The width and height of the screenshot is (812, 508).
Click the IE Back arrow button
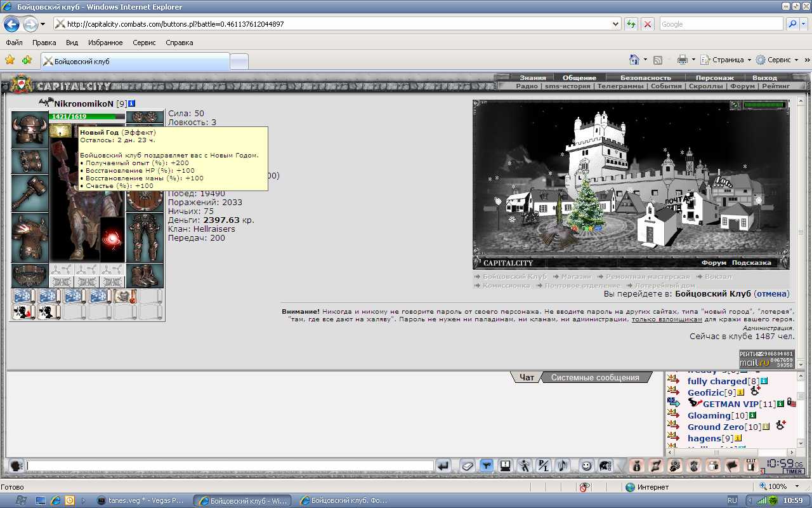pos(11,24)
